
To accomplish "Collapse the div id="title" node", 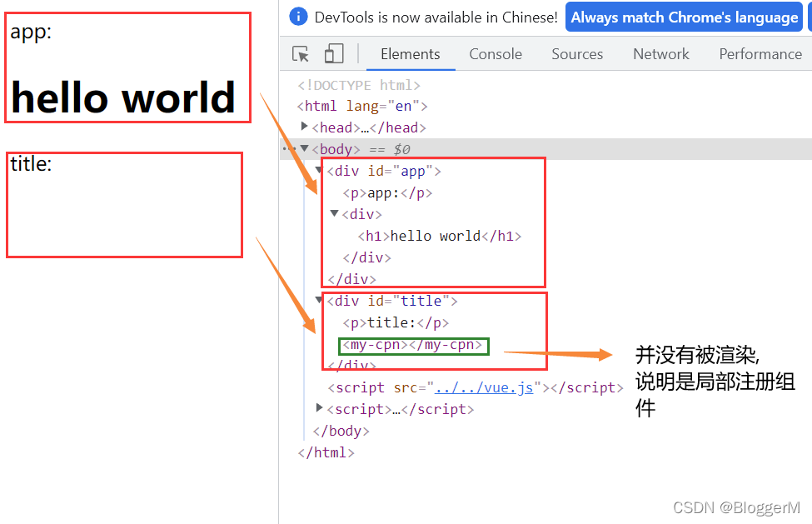I will click(x=319, y=299).
